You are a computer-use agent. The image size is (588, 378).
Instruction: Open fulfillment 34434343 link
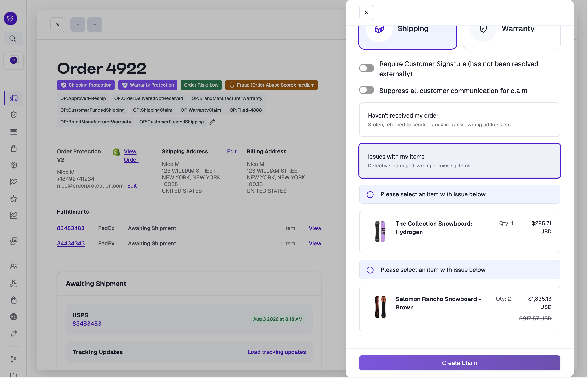[71, 243]
